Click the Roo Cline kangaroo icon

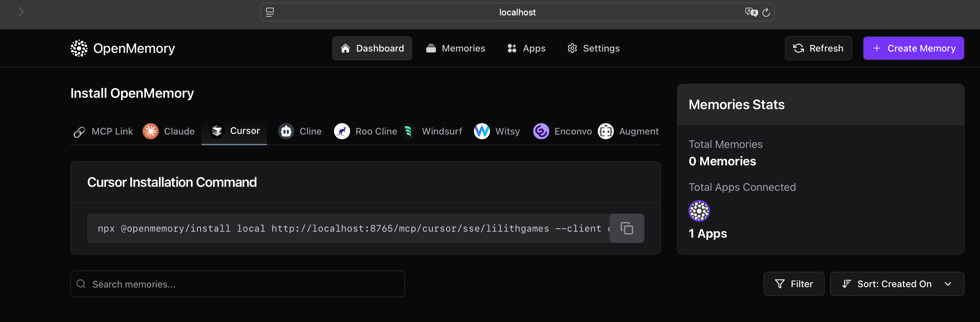(342, 131)
